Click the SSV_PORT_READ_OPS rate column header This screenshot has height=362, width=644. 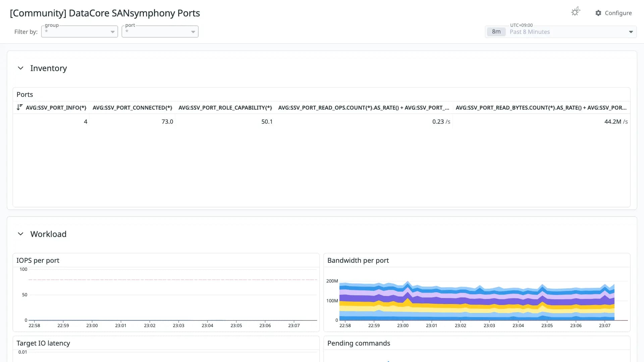coord(364,108)
